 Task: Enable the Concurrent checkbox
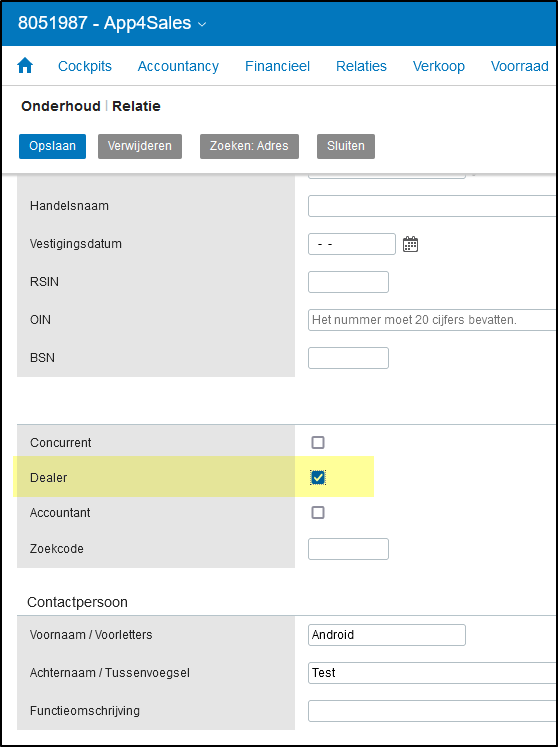(x=318, y=443)
